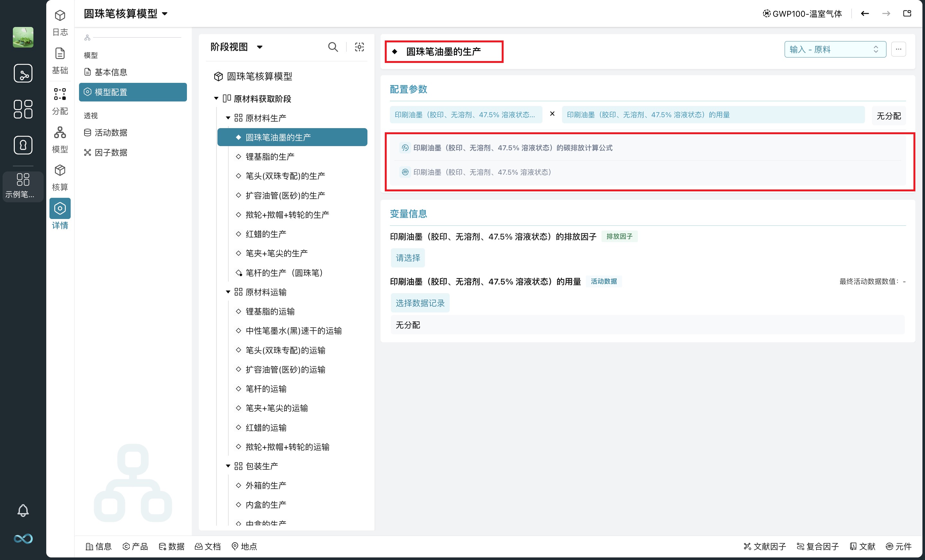Switch to the 文献因子 bottom tab
This screenshot has width=925, height=560.
pos(765,546)
